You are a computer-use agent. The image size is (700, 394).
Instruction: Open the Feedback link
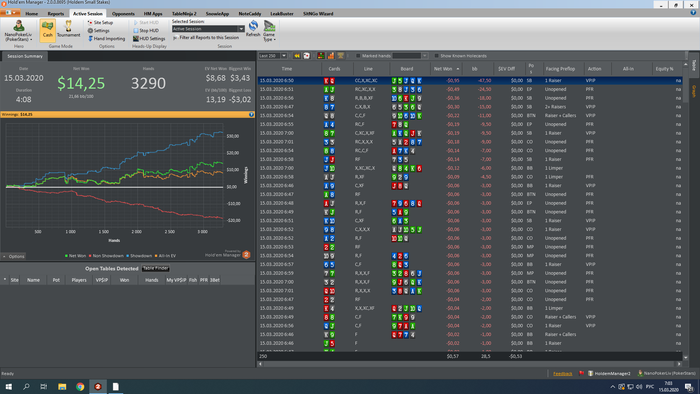[562, 373]
